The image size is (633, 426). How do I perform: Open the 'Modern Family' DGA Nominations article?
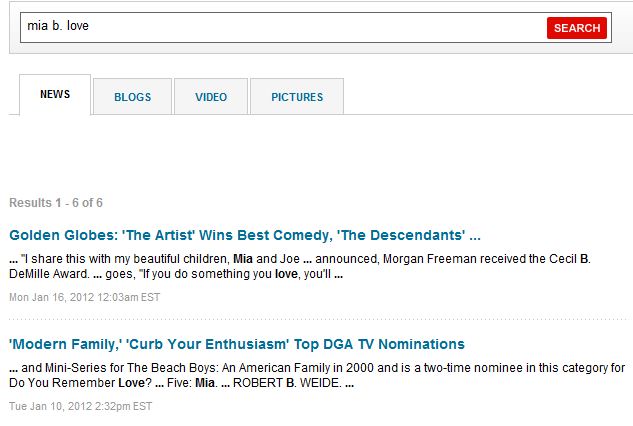[x=237, y=344]
